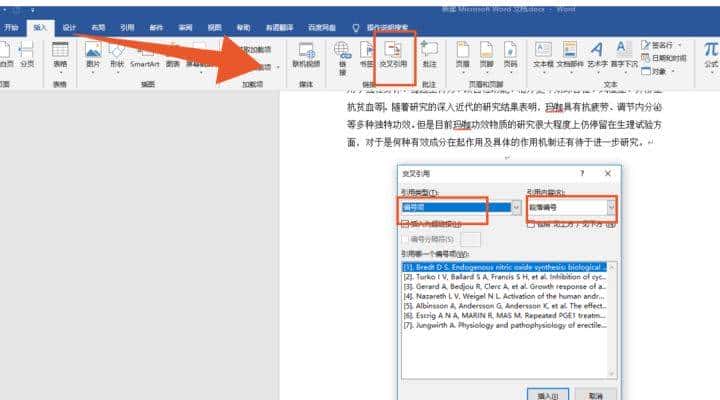
Task: Click the reference list vertical scrollbar
Action: [x=612, y=320]
